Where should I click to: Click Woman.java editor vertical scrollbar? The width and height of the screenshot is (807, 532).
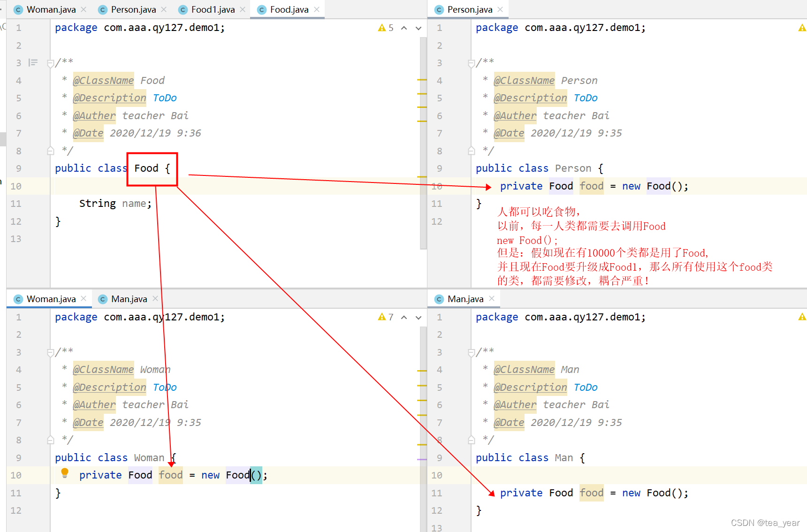click(x=423, y=429)
